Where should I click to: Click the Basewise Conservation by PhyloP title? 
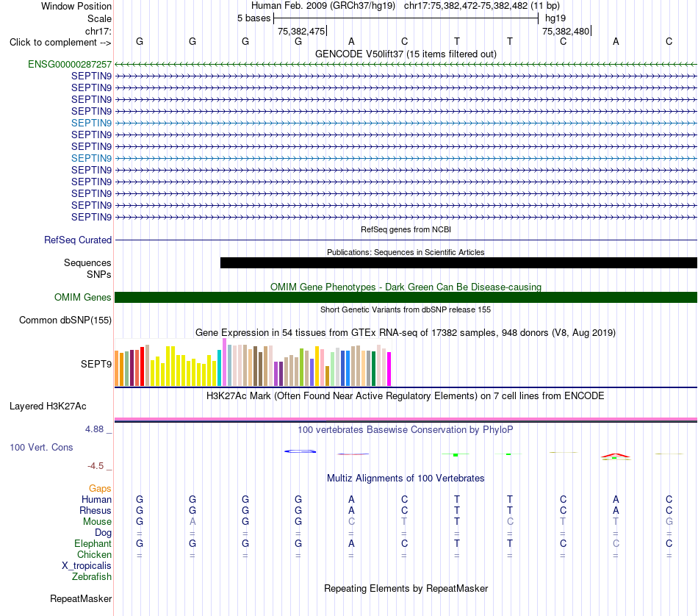pyautogui.click(x=406, y=430)
